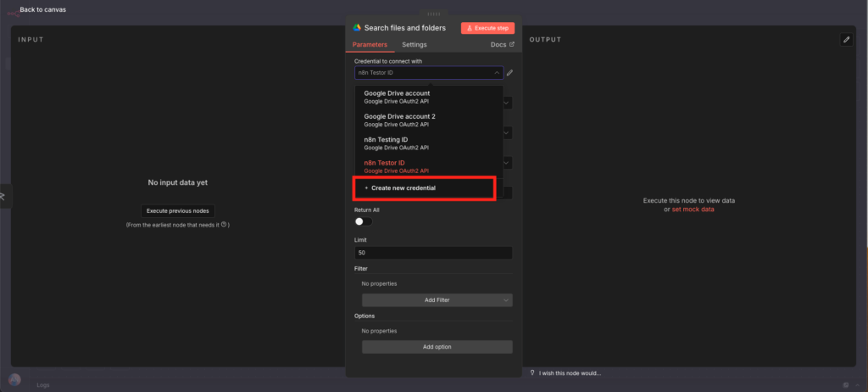
Task: Open the Docs link
Action: (502, 44)
